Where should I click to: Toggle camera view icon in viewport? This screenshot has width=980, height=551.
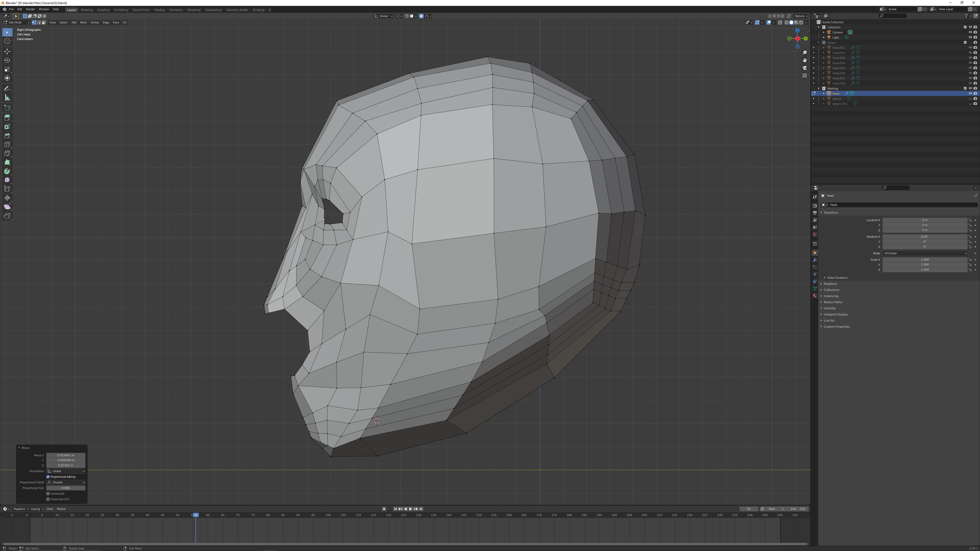[x=805, y=68]
